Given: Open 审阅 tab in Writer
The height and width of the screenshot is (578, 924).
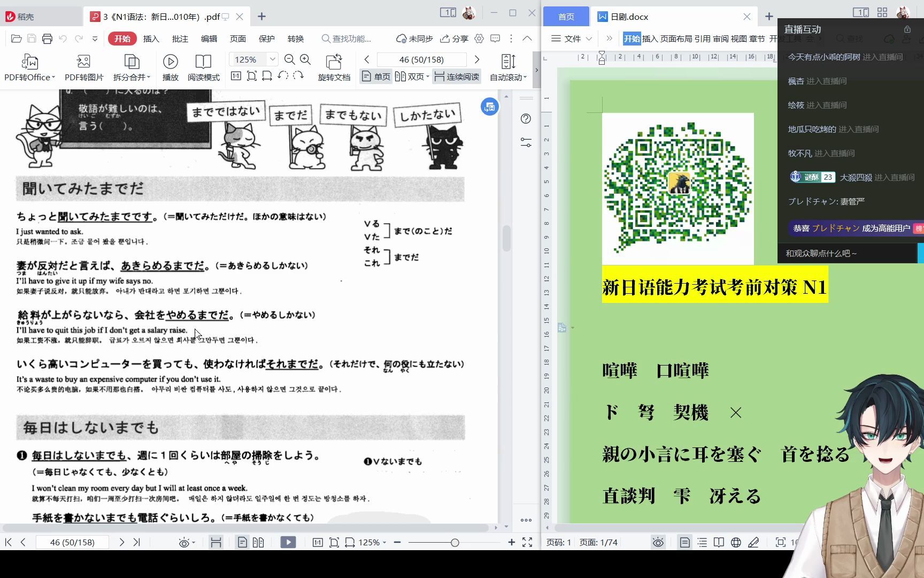Looking at the screenshot, I should tap(720, 39).
